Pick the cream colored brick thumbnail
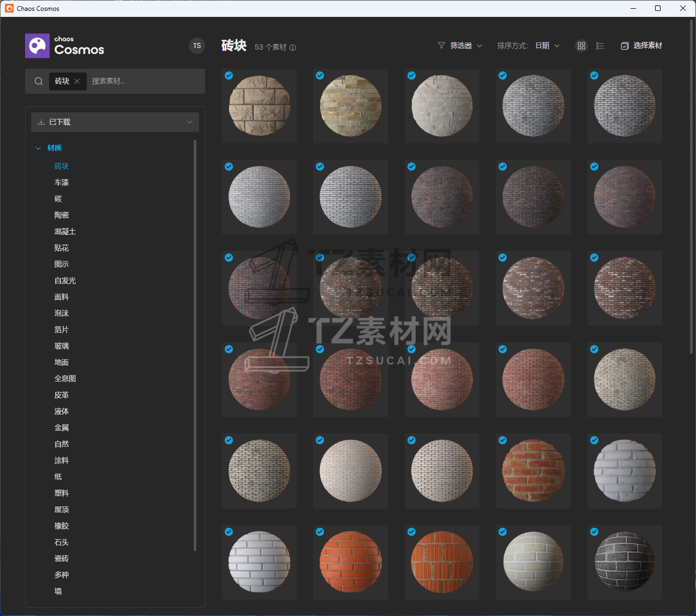The width and height of the screenshot is (696, 616). pos(533,562)
